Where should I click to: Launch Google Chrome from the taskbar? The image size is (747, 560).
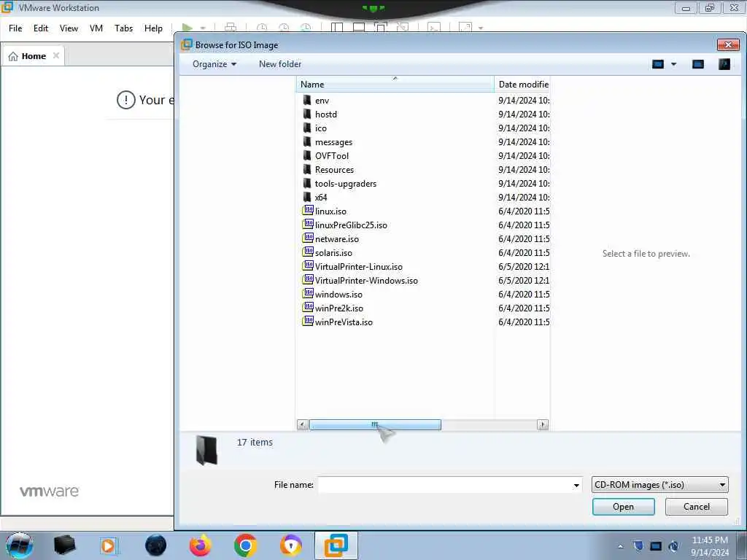[245, 545]
